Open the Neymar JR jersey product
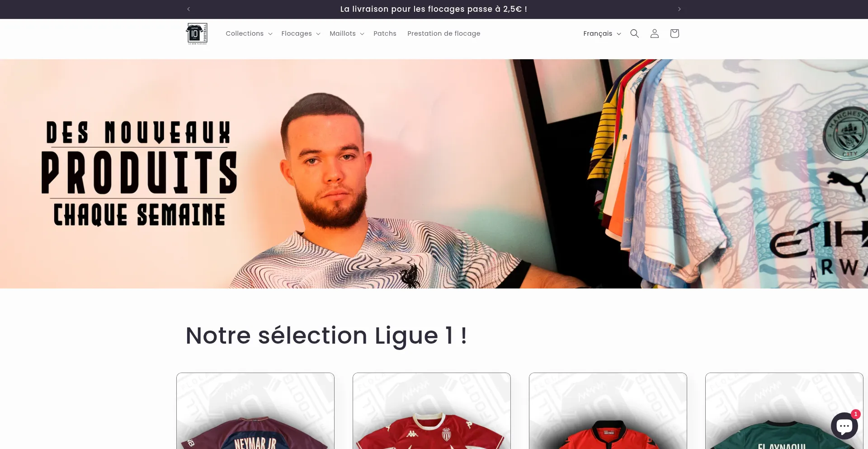The image size is (868, 449). click(x=255, y=411)
